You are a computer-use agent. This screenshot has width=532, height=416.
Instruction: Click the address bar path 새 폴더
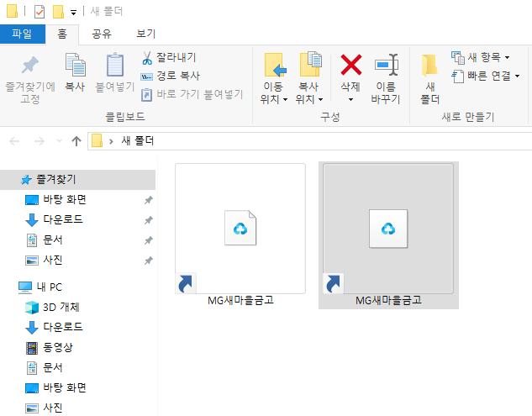click(x=137, y=141)
